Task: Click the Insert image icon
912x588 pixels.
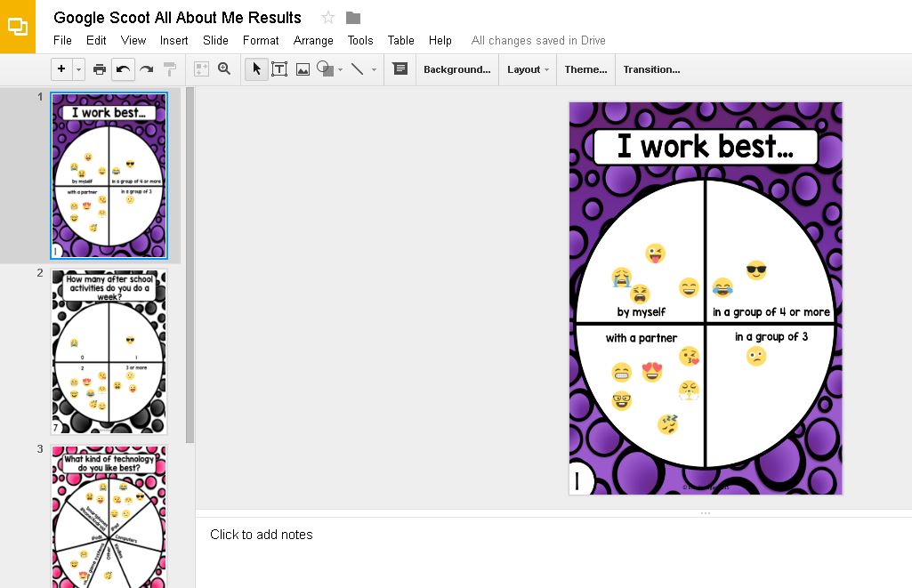Action: click(303, 68)
